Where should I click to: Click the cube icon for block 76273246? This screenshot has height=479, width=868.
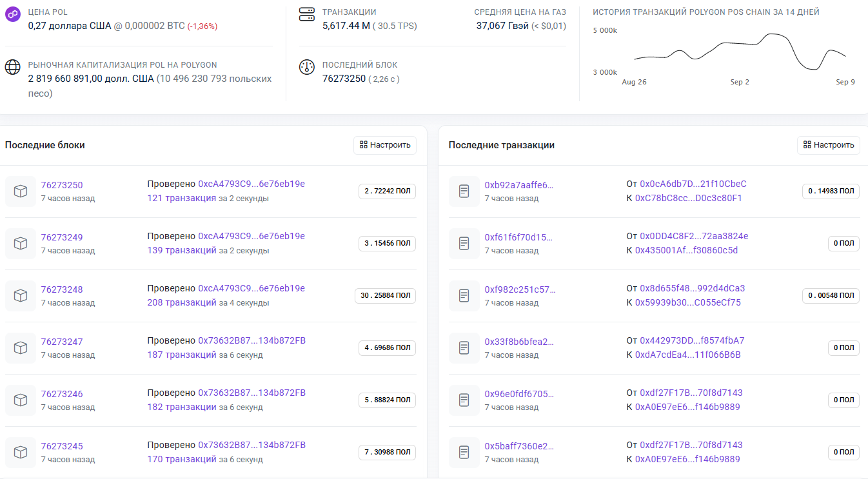pos(21,400)
